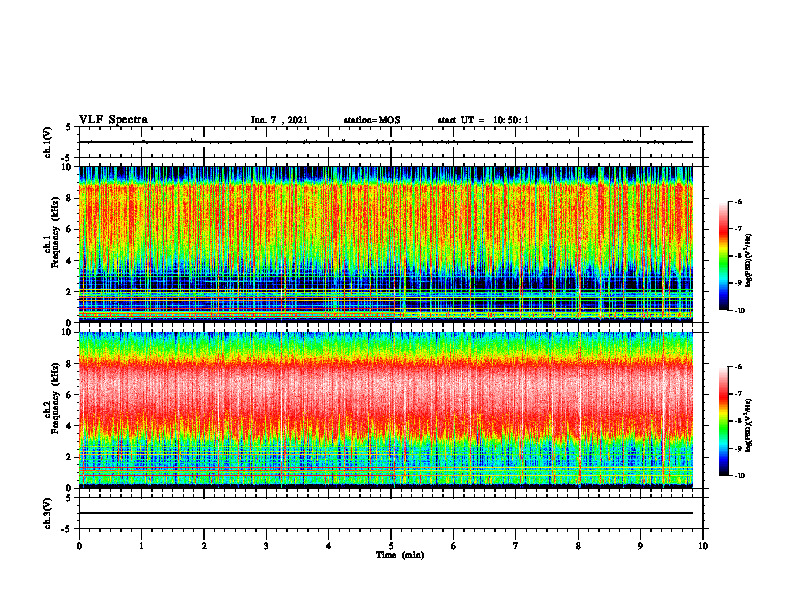Click the time-axis "10" tick label beside "9"

pyautogui.click(x=703, y=546)
